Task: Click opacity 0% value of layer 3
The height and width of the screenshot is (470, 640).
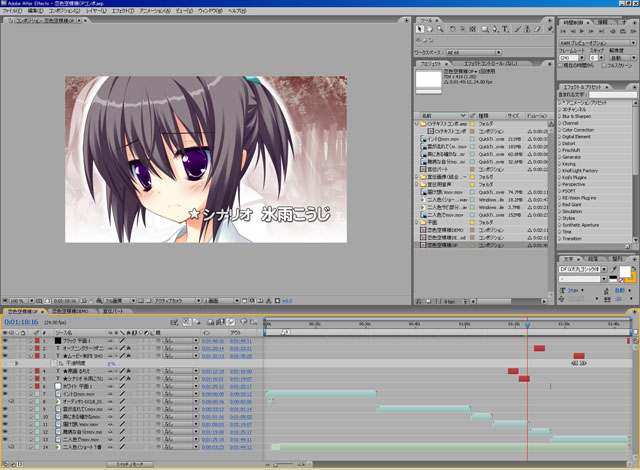Action: pyautogui.click(x=111, y=364)
